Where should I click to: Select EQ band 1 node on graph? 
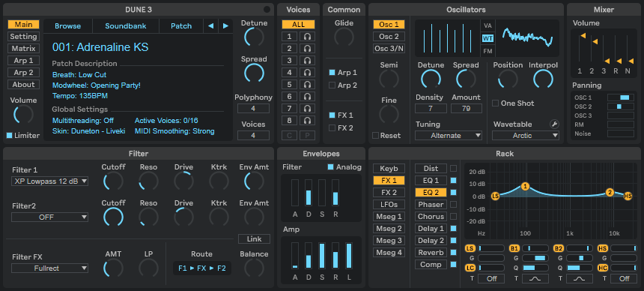[x=525, y=187]
